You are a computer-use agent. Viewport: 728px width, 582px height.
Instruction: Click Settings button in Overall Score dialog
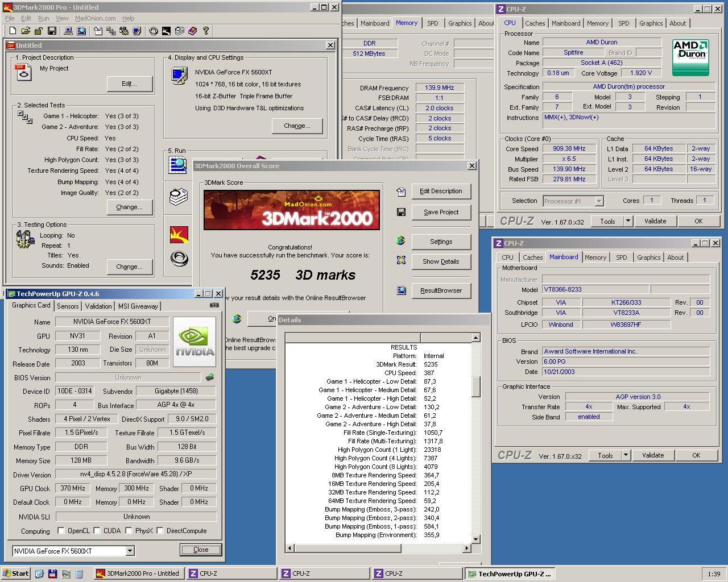tap(441, 242)
